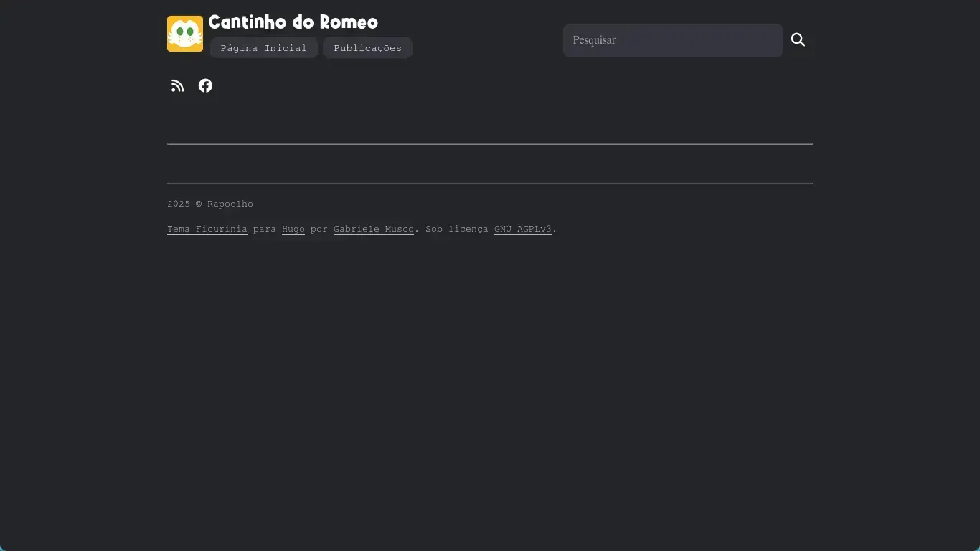Visit the Hugo website link
Screen dimensions: 980x551
click(x=293, y=229)
